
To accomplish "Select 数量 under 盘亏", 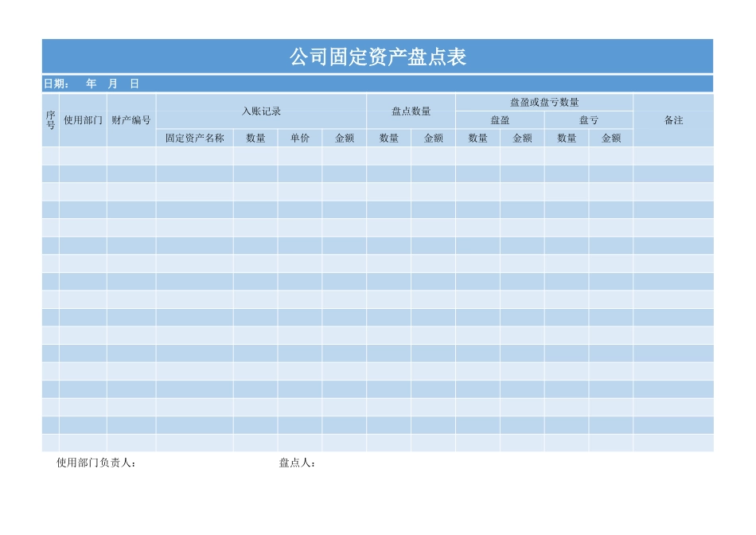I will pyautogui.click(x=567, y=138).
